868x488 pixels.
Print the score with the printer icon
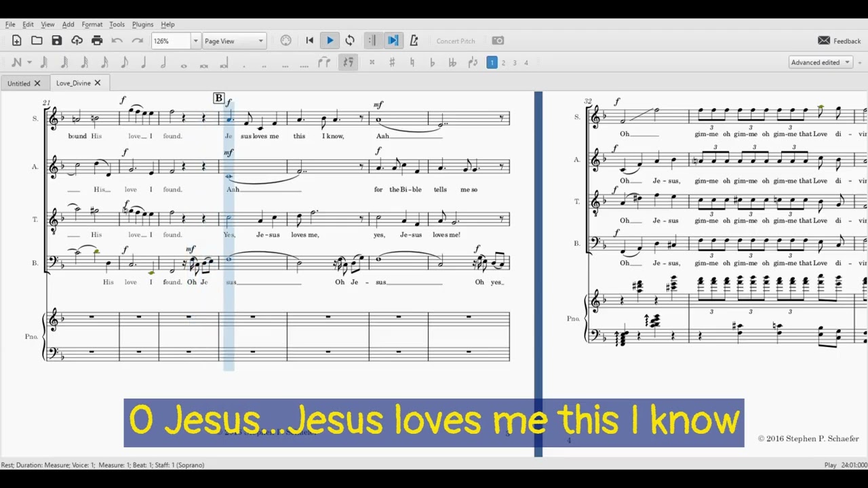[97, 41]
